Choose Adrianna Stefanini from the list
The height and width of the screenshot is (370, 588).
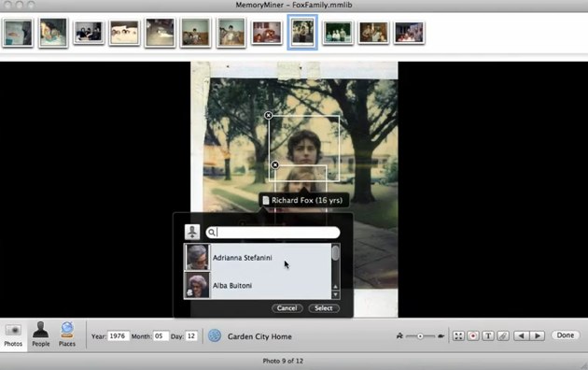258,257
